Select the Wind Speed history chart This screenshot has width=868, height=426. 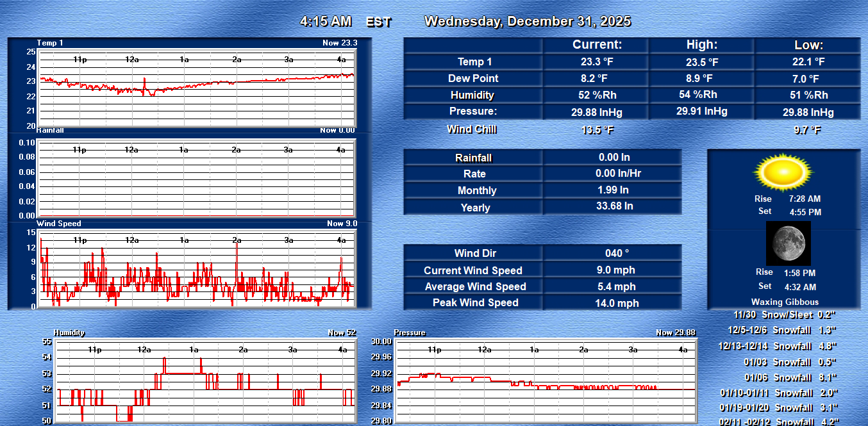196,270
